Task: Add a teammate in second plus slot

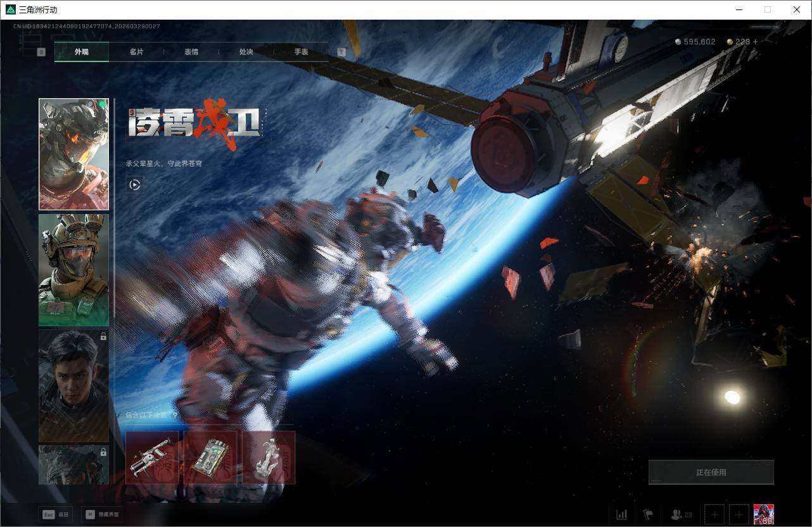Action: click(739, 514)
